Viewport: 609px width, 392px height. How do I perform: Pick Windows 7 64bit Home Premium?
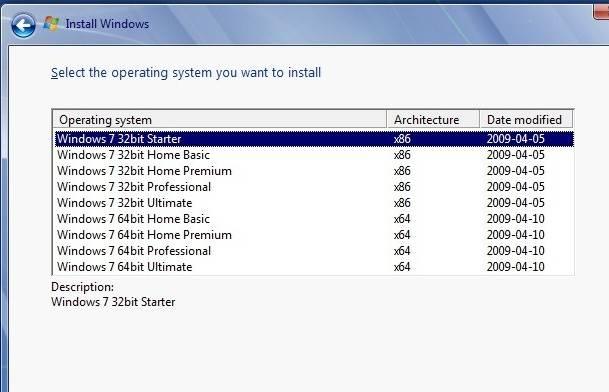point(314,235)
